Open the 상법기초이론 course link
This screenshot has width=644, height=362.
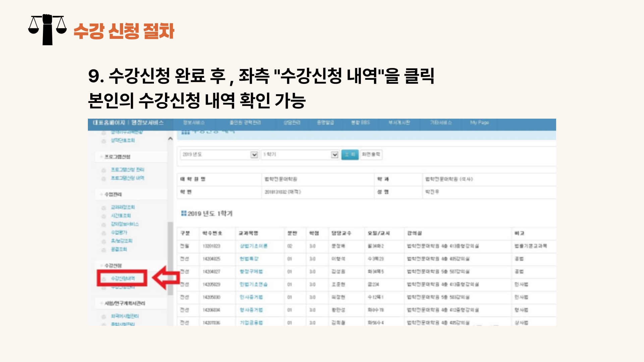point(254,246)
